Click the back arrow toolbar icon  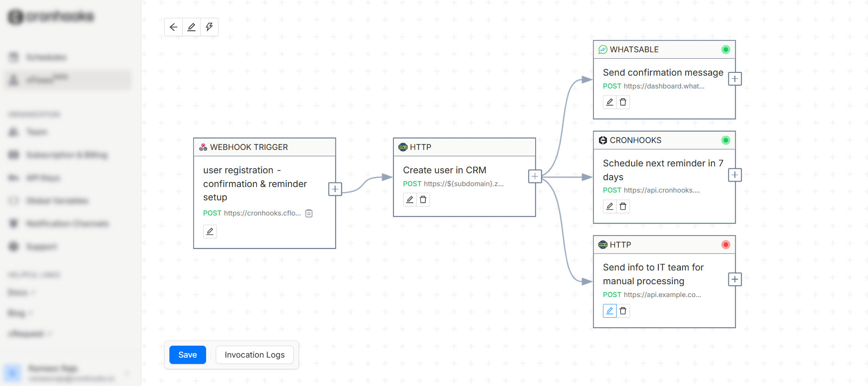click(174, 27)
